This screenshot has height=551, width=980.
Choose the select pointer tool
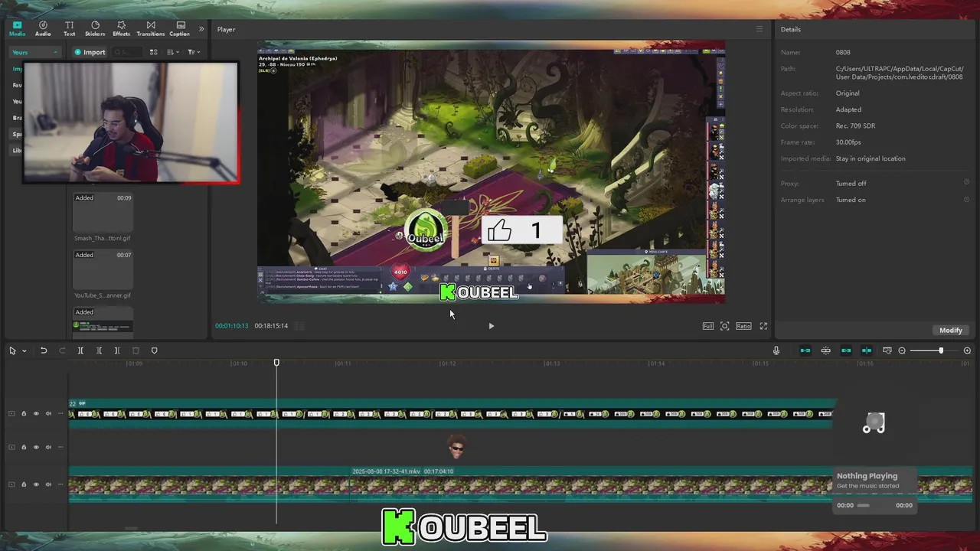[12, 350]
